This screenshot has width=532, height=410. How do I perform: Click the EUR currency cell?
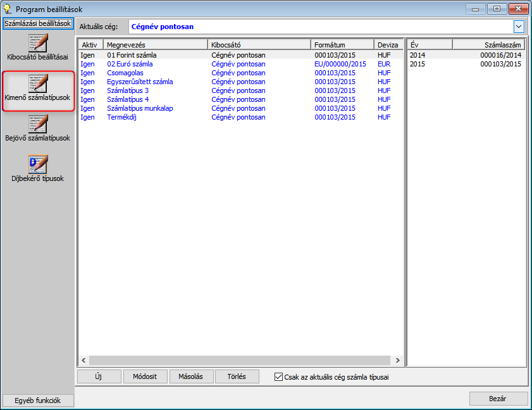(384, 64)
